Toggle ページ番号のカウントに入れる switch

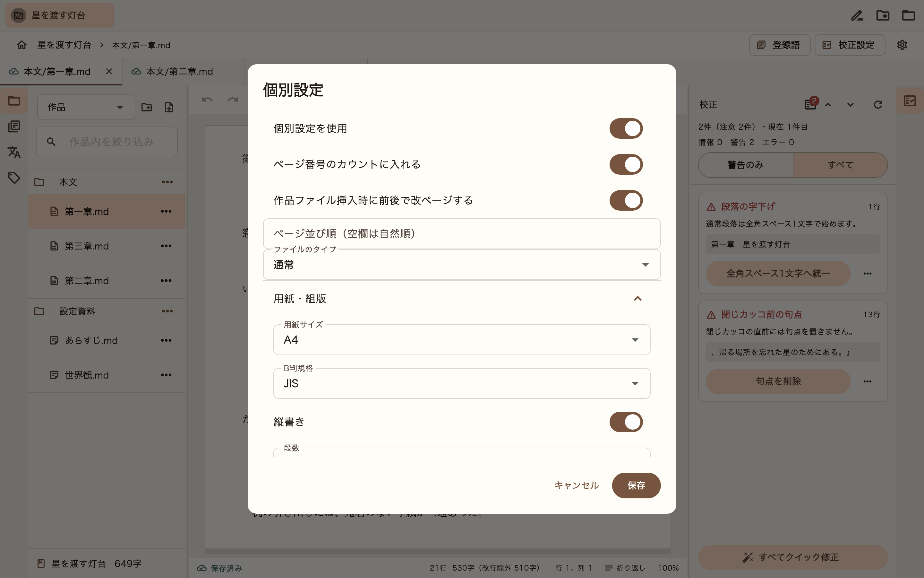tap(626, 164)
